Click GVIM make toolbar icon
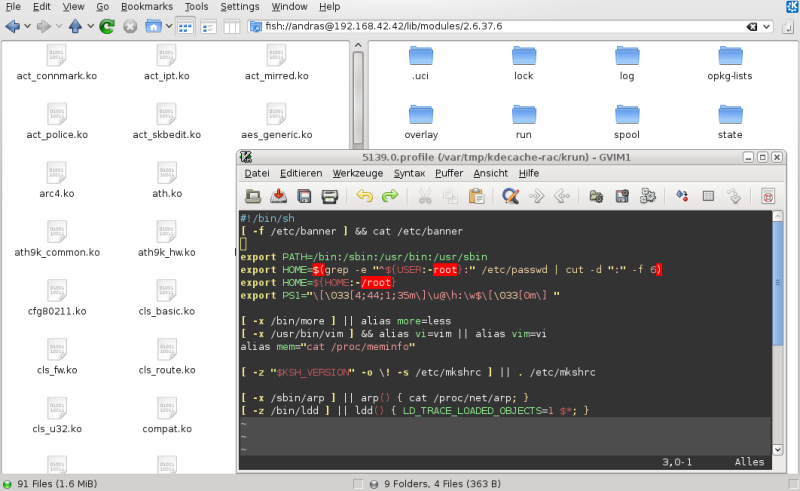The image size is (800, 491). (x=683, y=196)
